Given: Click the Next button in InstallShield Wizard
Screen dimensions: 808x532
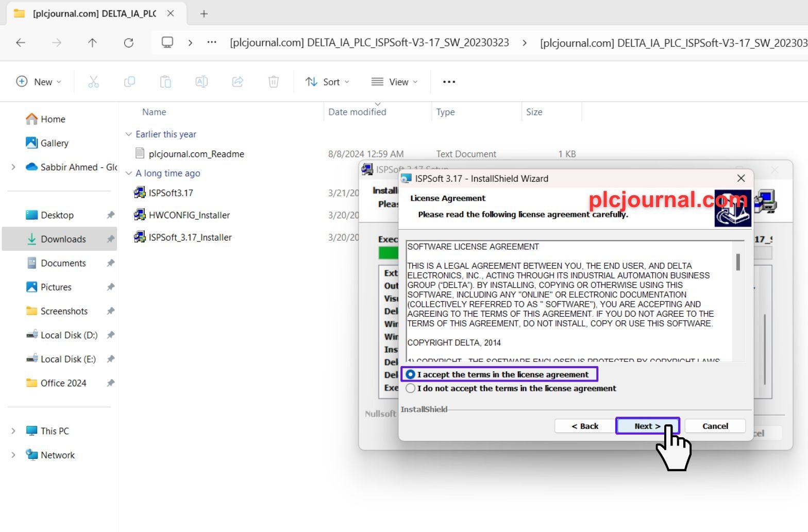Looking at the screenshot, I should coord(648,426).
